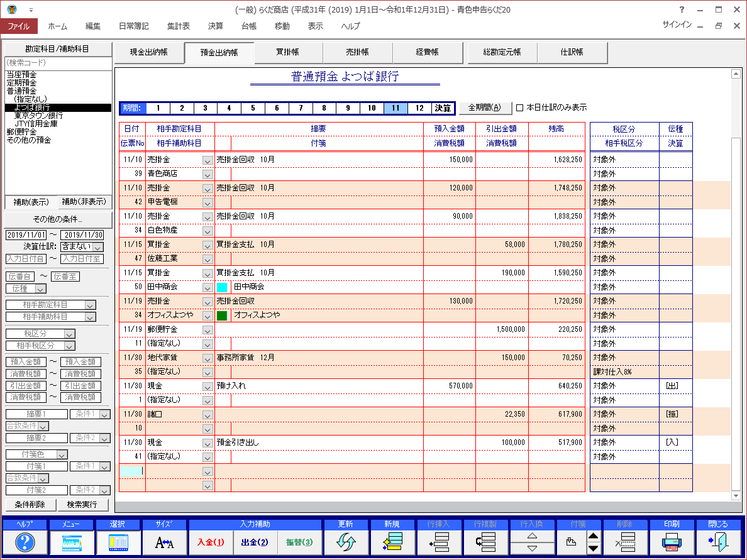
Task: Click the 付箋 sticky note icon
Action: point(571,542)
